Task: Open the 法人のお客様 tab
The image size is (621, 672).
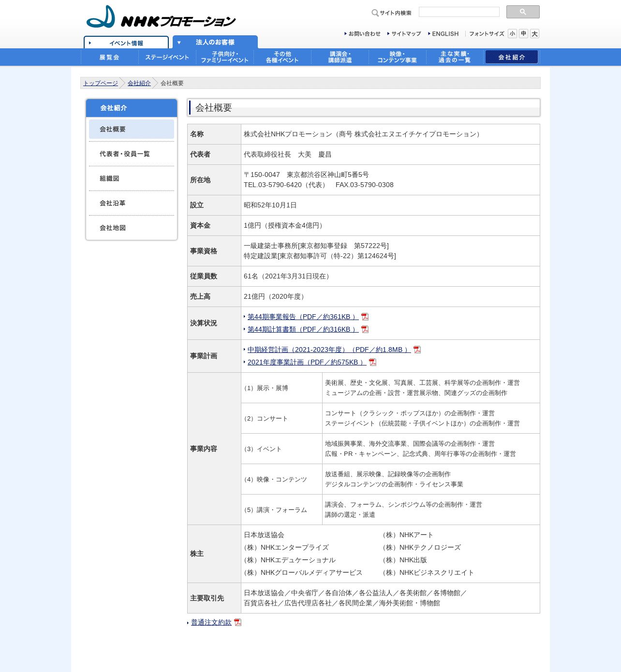Action: [x=215, y=42]
